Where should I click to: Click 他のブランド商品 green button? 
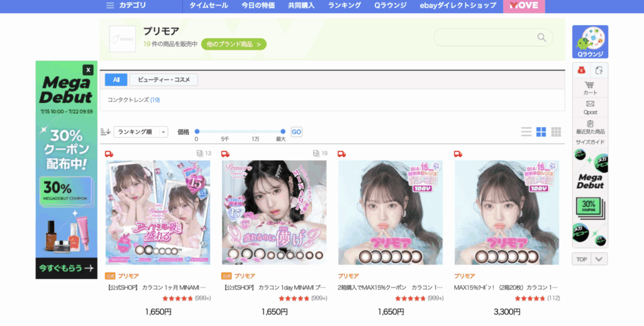(x=234, y=44)
